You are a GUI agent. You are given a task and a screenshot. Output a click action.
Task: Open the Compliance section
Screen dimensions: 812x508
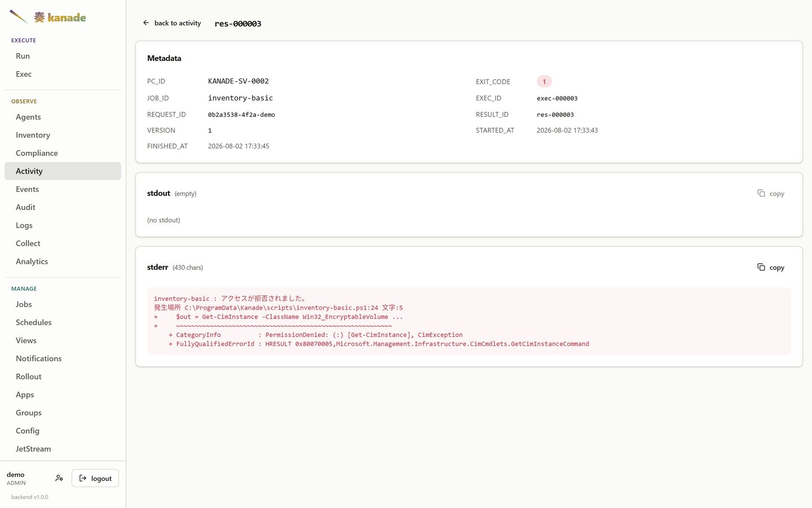63,153
